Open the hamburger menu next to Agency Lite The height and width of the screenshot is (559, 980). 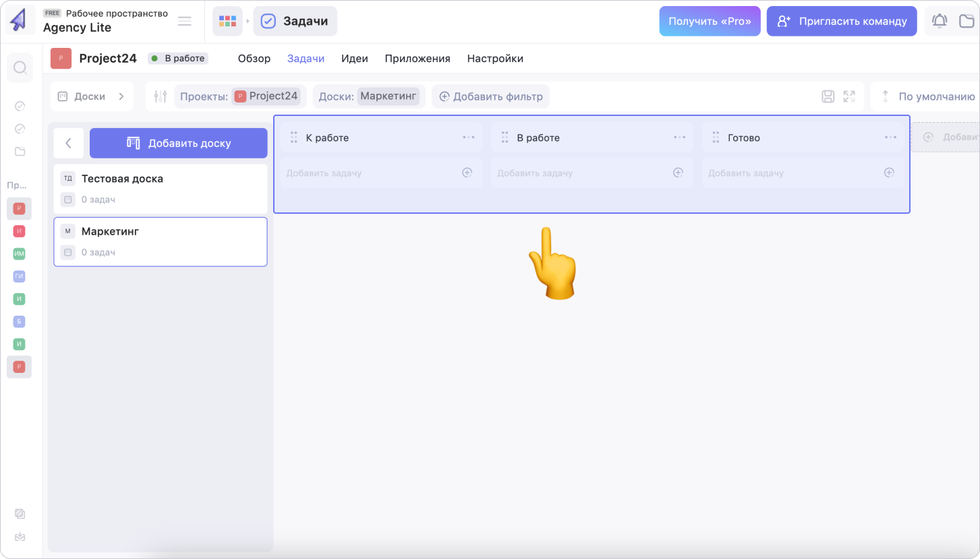[x=184, y=21]
